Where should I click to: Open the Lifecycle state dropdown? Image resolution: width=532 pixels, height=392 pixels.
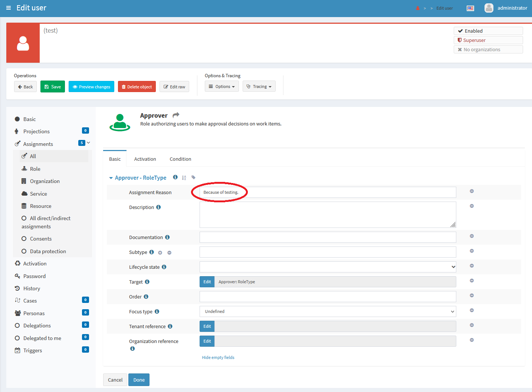coord(328,267)
